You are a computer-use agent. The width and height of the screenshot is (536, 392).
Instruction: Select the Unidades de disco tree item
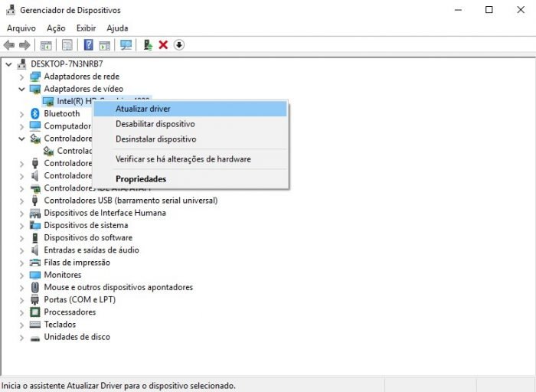[x=77, y=337]
